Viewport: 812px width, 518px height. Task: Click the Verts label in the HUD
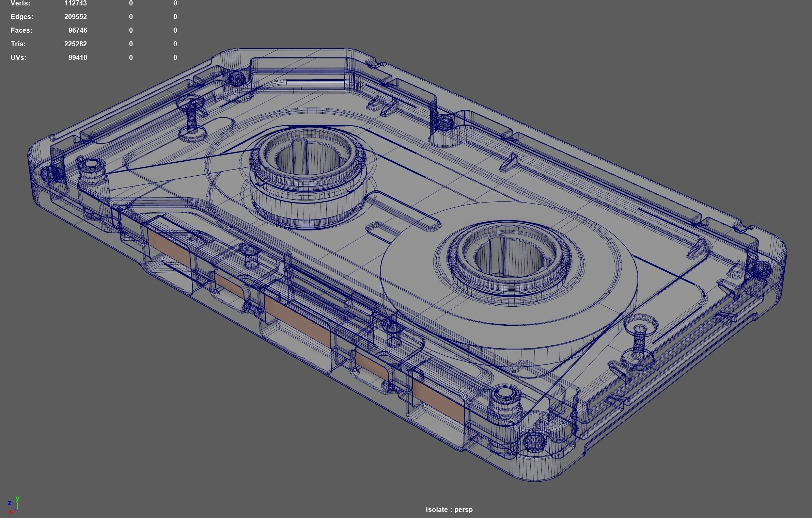tap(20, 3)
